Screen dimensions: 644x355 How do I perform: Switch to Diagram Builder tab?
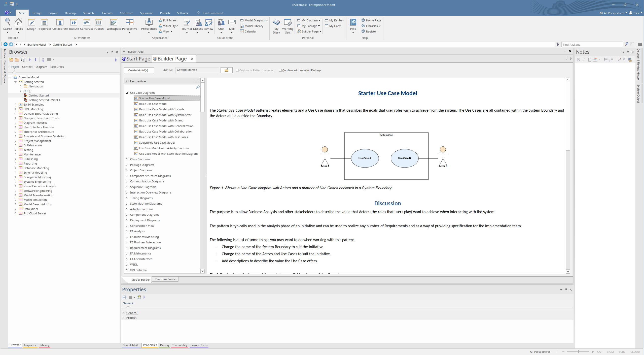(x=166, y=279)
